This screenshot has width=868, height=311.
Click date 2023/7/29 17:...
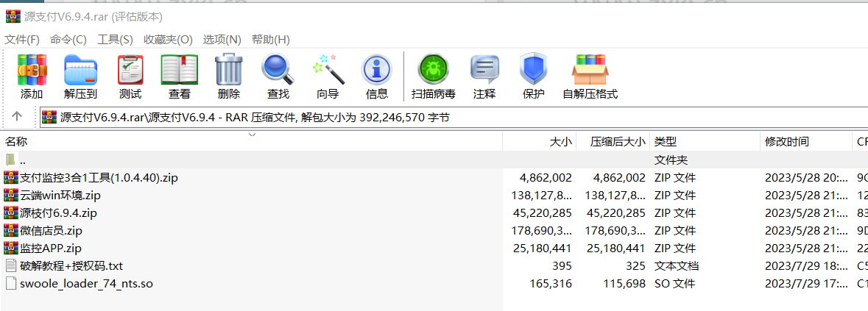click(806, 284)
